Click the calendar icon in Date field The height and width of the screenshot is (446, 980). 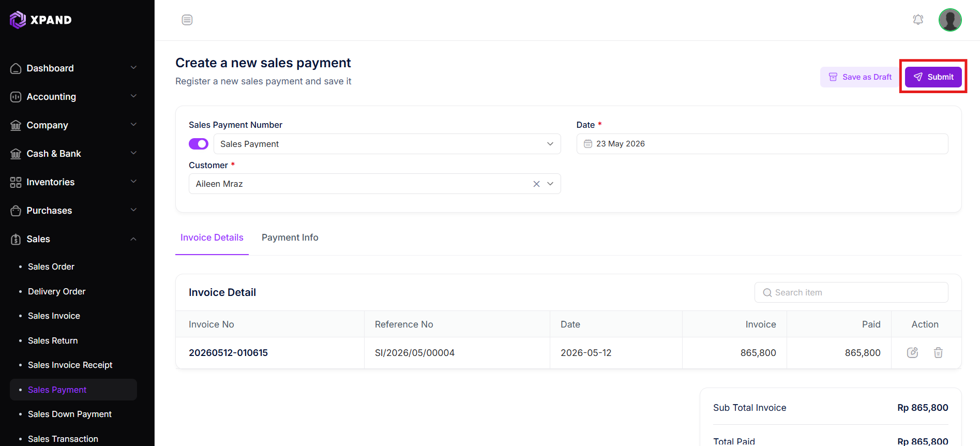(x=588, y=144)
